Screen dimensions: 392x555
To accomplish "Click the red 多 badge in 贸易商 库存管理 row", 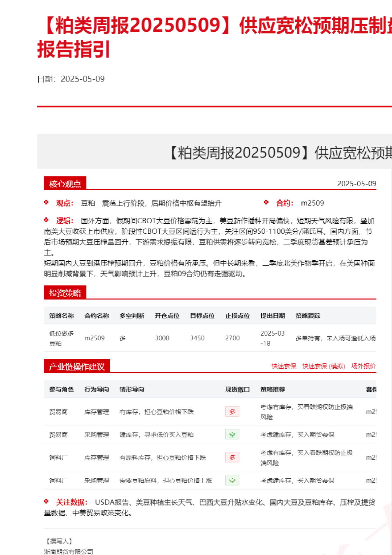I will click(232, 412).
